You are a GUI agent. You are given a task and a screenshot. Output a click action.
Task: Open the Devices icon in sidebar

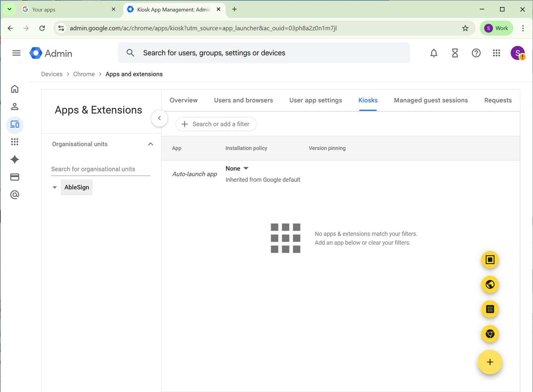coord(15,125)
